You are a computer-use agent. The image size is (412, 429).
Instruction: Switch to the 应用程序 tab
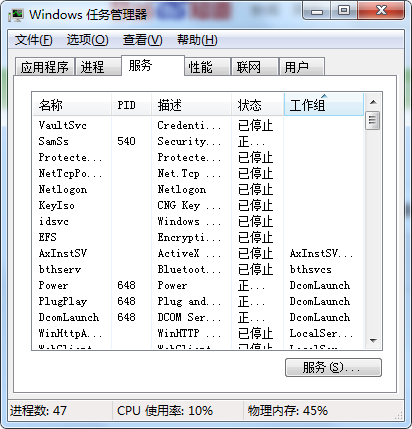point(45,67)
